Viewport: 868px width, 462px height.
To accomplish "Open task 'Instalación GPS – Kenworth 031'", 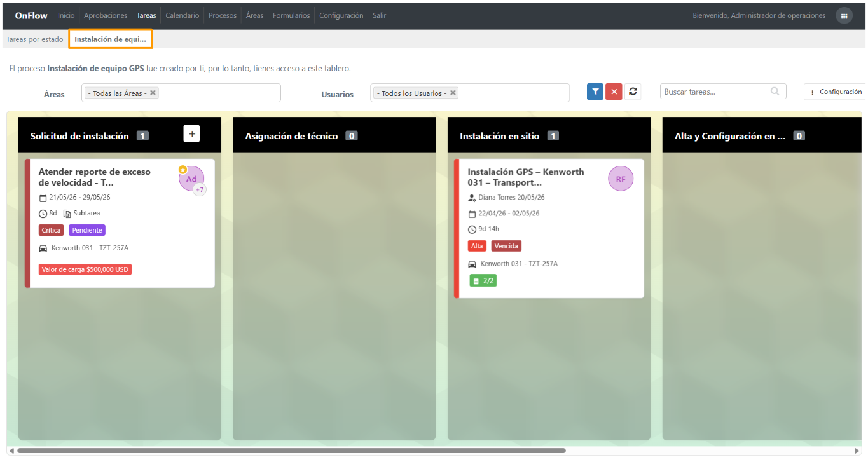I will [526, 177].
